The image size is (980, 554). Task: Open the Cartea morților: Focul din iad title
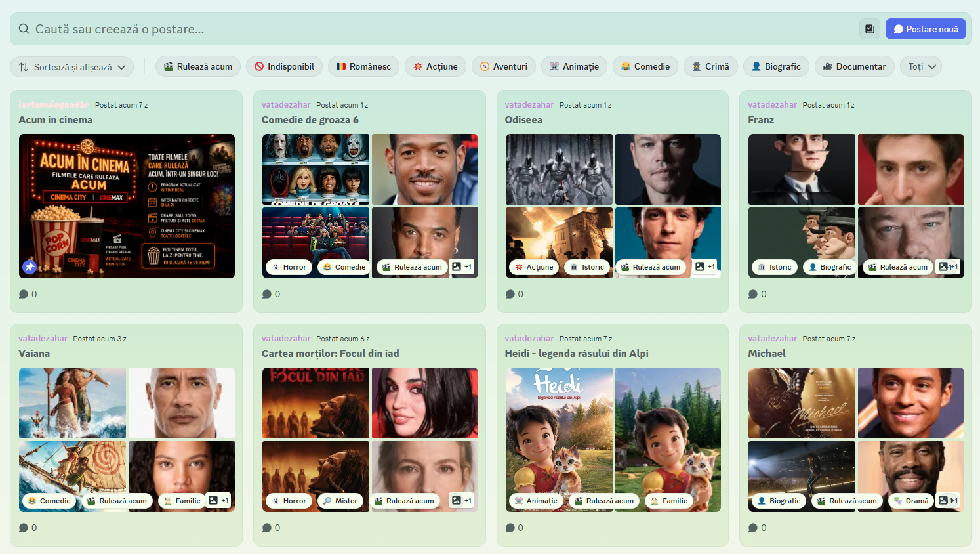click(x=330, y=354)
